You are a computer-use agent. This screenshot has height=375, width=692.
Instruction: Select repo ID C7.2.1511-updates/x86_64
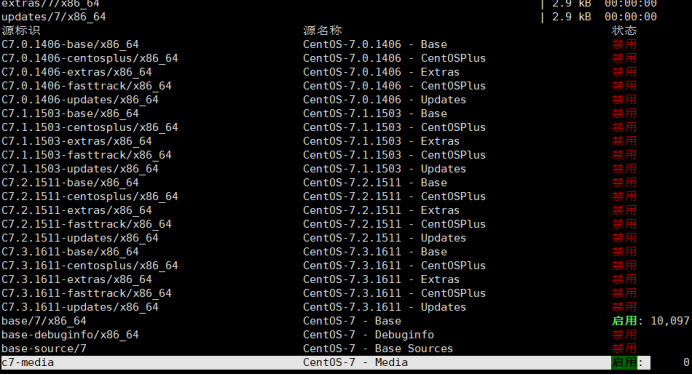[x=79, y=238]
